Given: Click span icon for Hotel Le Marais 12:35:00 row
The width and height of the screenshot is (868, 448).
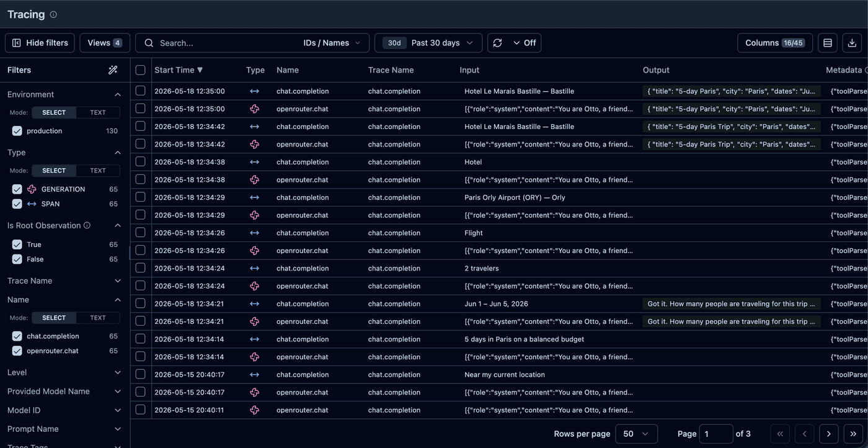Looking at the screenshot, I should 254,91.
